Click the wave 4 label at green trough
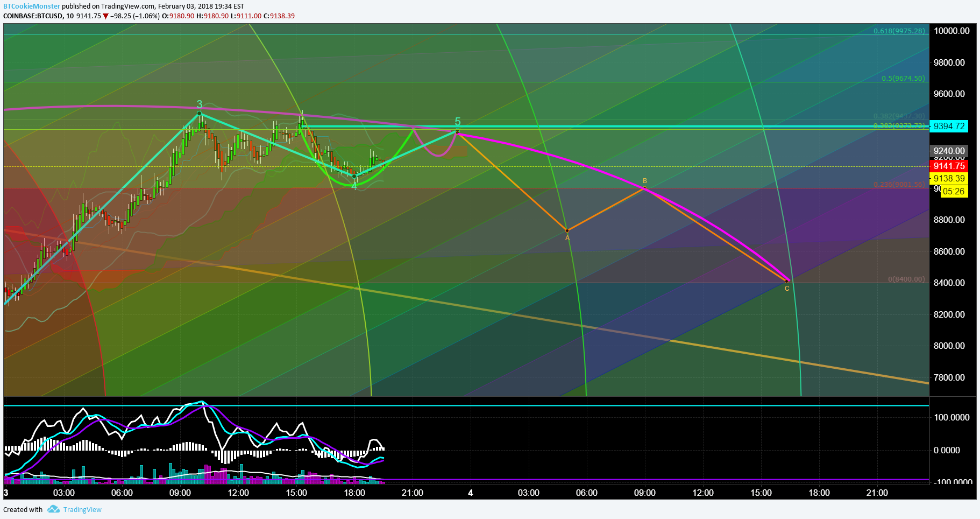Viewport: 980px width, 519px height. pos(354,186)
